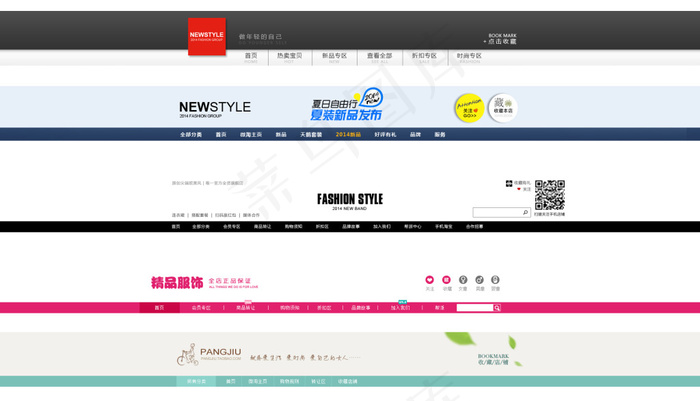The width and height of the screenshot is (700, 401).
Task: Open 热卖宝贝 tab in the gray top nav
Action: tap(289, 56)
